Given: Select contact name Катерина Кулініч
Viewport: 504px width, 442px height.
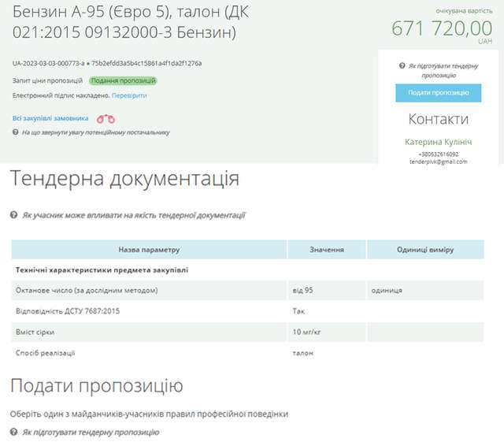Looking at the screenshot, I should (x=438, y=142).
